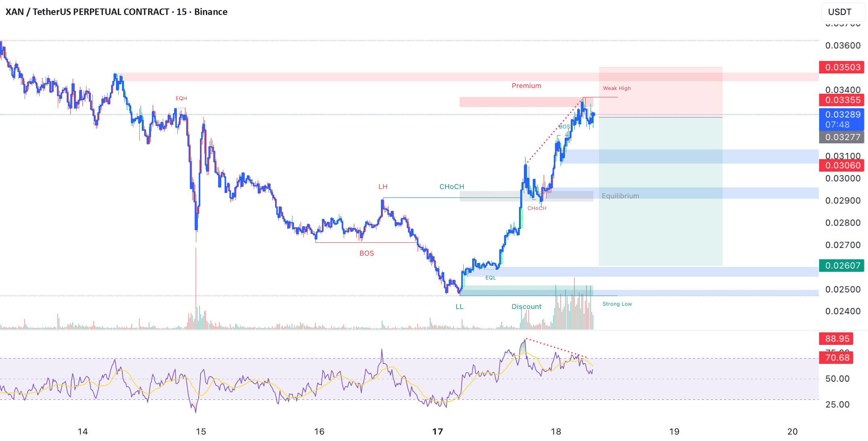868x441 pixels.
Task: Select the green 0.02607 target price label
Action: pos(842,266)
